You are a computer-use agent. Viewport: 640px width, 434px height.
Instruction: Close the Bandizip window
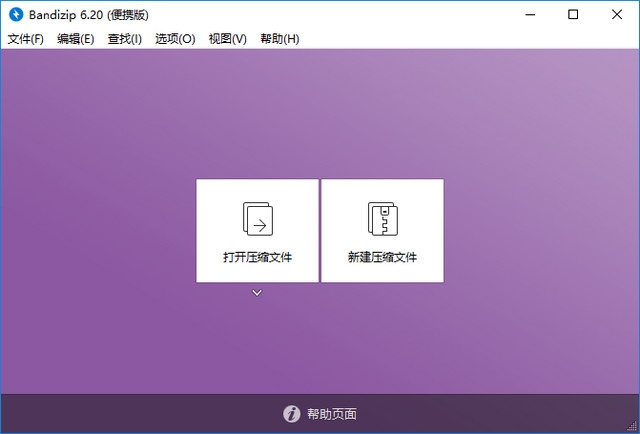617,15
